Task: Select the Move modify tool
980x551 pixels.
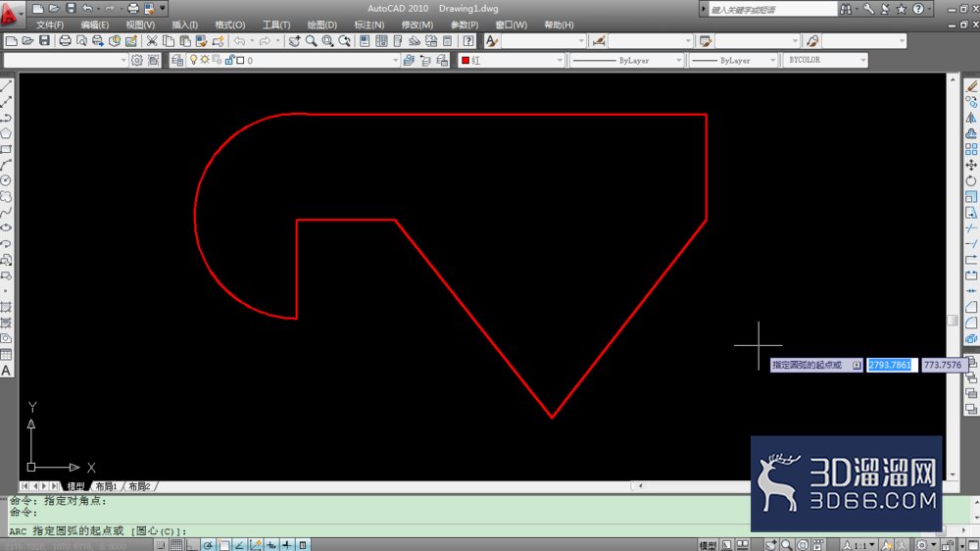Action: click(x=971, y=165)
